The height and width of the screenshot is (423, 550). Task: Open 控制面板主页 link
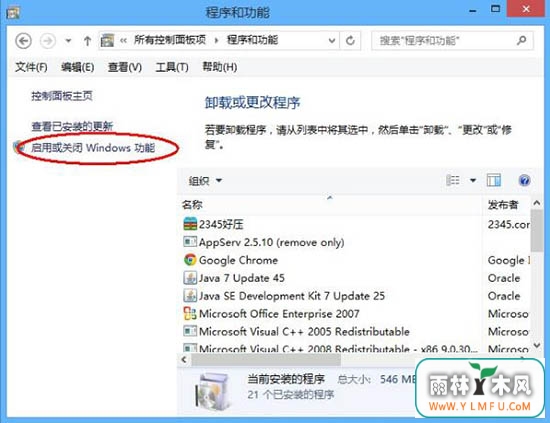pos(62,96)
